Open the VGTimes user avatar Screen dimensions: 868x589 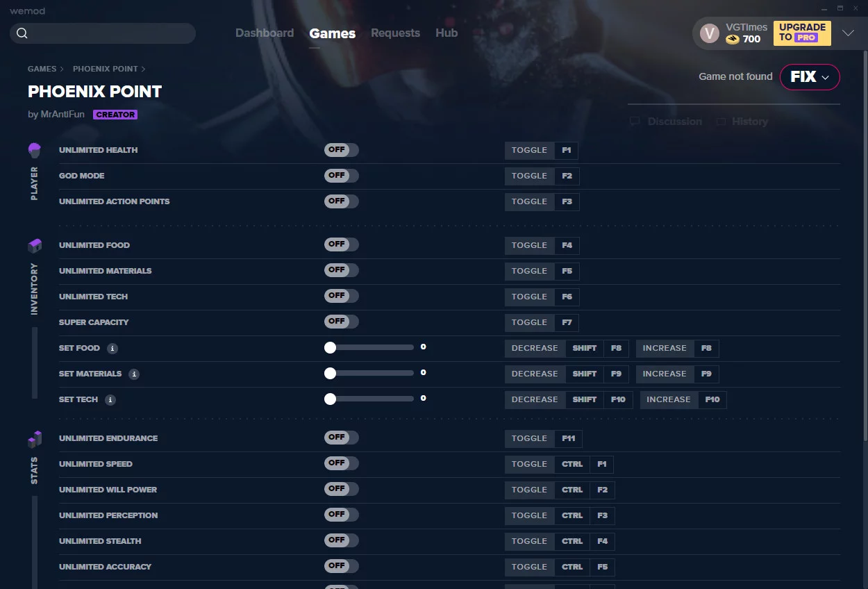(x=709, y=33)
